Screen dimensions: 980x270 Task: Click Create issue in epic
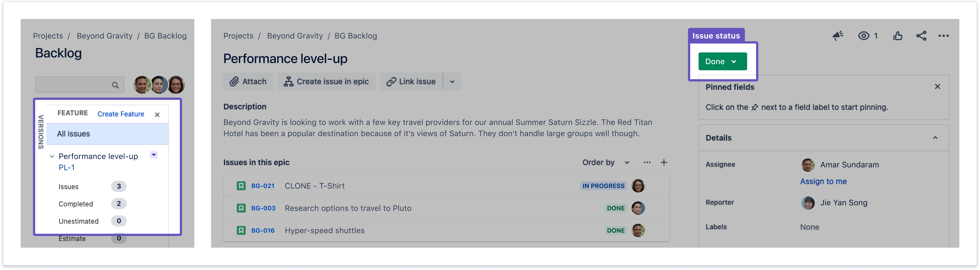point(326,81)
